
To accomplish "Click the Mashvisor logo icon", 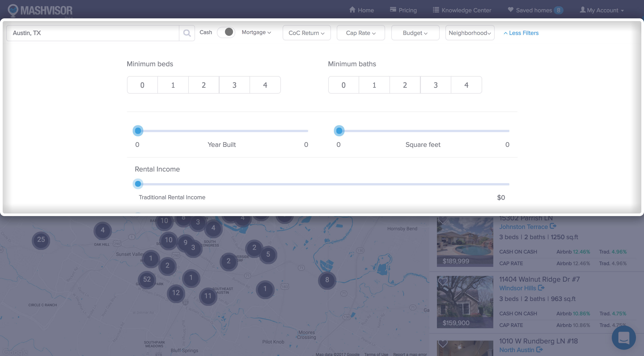I will [12, 10].
